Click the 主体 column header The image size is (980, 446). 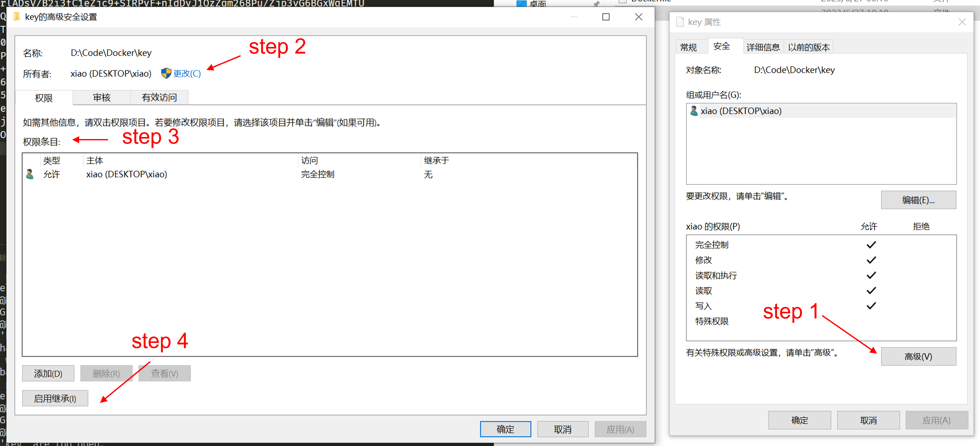pos(95,160)
